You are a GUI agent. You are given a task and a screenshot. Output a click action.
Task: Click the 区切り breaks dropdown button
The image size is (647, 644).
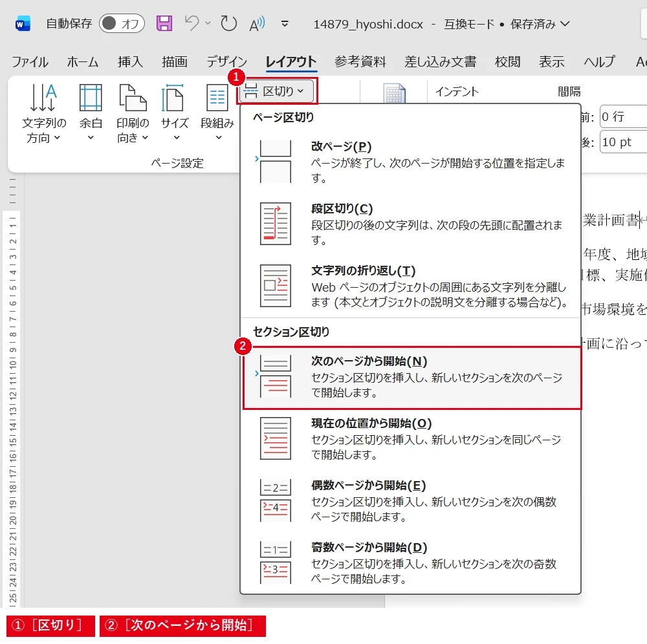click(x=277, y=91)
